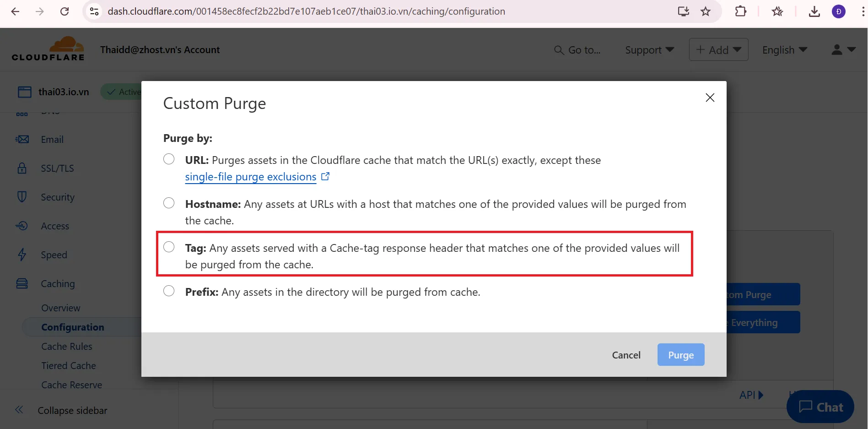Click the Security shield icon
This screenshot has width=868, height=429.
[22, 197]
